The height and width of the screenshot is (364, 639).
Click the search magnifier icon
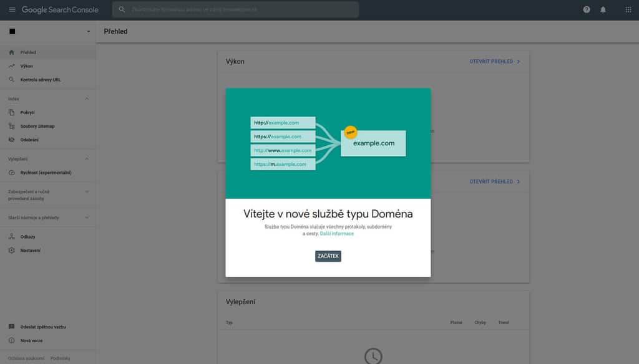(x=122, y=9)
